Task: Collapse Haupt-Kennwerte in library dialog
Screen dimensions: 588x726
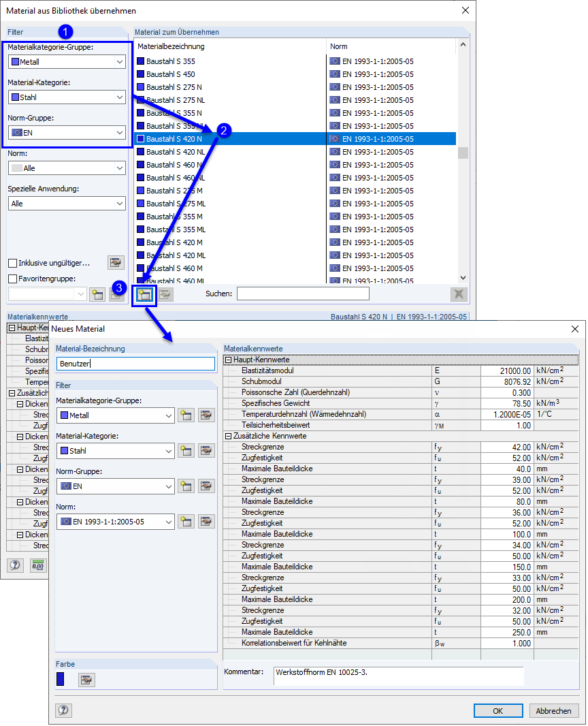Action: click(12, 328)
